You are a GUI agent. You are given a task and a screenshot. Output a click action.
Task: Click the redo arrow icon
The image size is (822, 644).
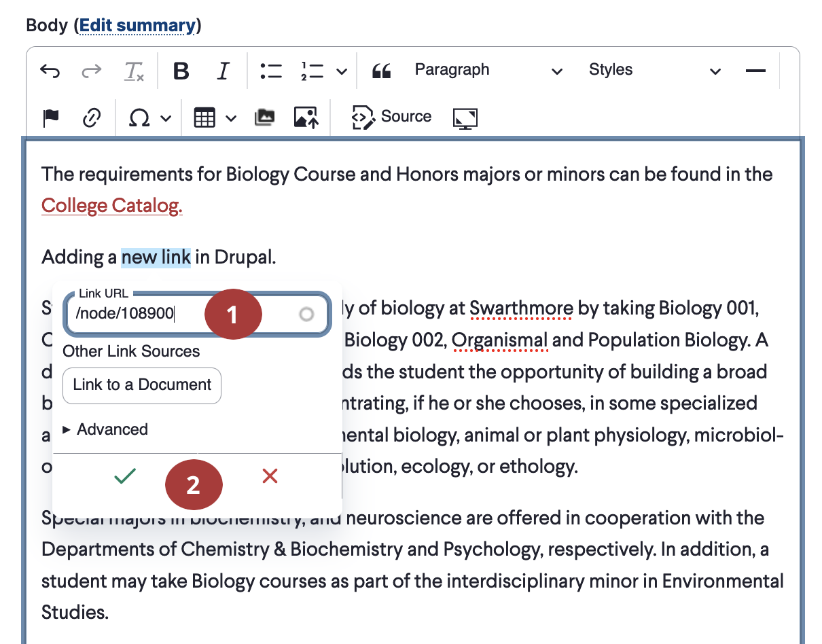tap(92, 71)
